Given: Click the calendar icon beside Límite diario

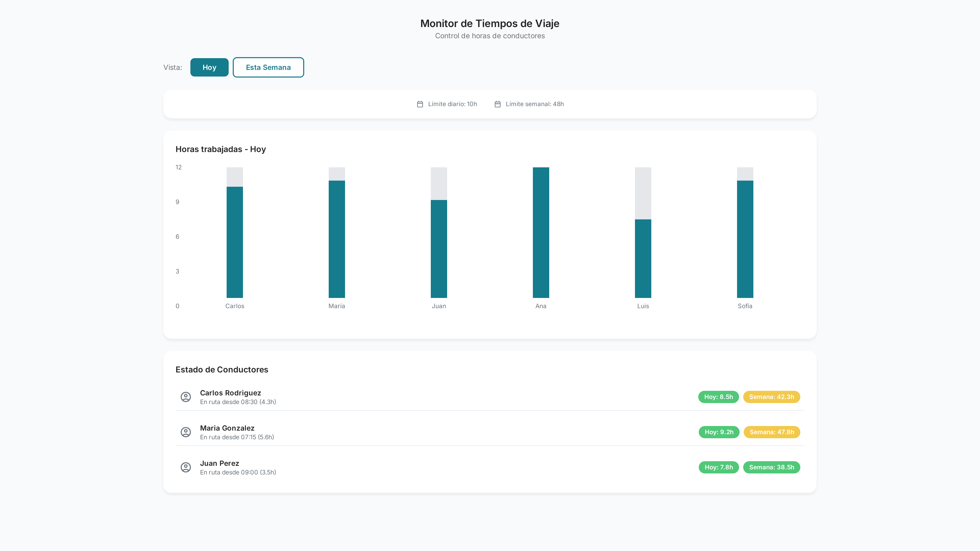Looking at the screenshot, I should [420, 104].
